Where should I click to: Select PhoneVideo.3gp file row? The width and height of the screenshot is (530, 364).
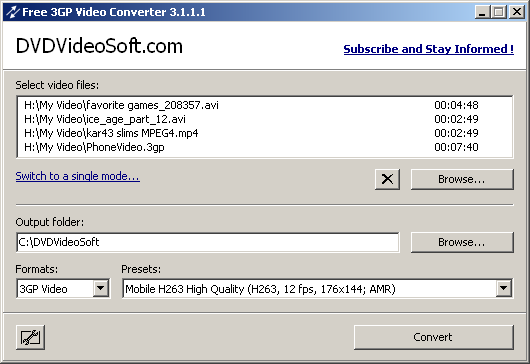click(265, 147)
